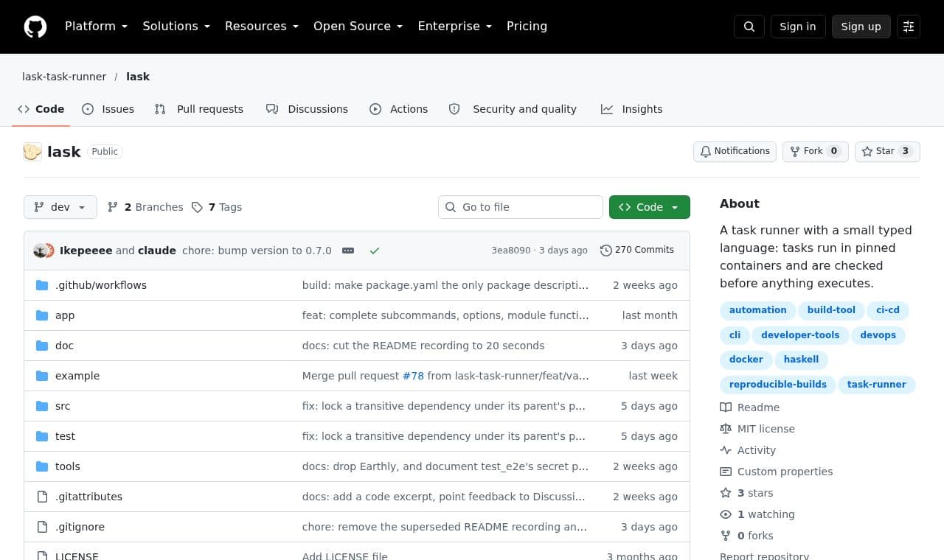This screenshot has height=560, width=944.
Task: Open the 270 Commits history
Action: (x=637, y=250)
